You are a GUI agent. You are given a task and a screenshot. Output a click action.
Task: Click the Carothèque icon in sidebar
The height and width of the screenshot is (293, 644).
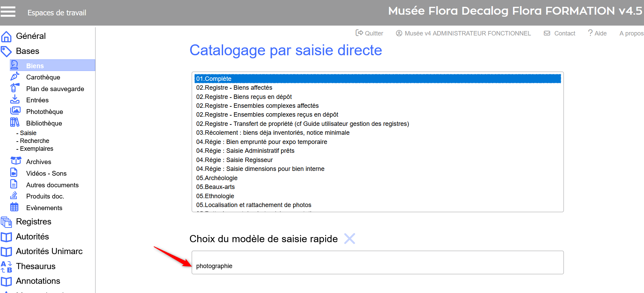point(15,77)
